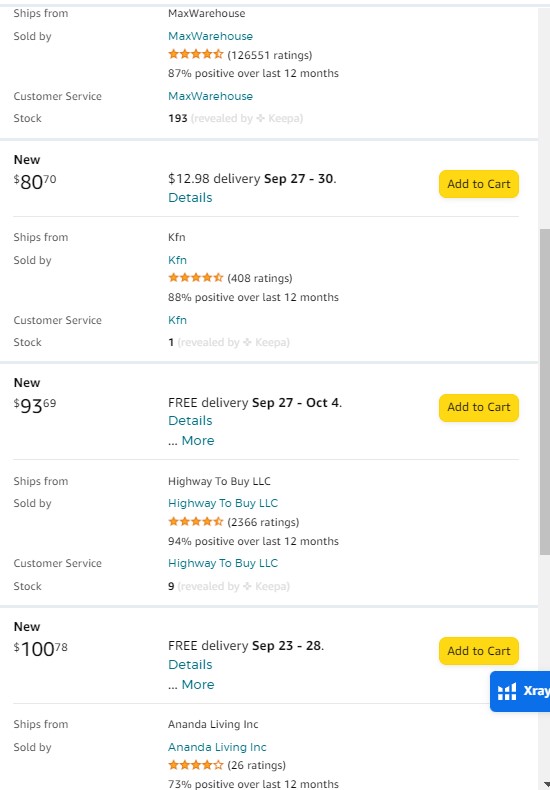Open Kfn Sold by seller link
The width and height of the screenshot is (550, 790).
[177, 260]
